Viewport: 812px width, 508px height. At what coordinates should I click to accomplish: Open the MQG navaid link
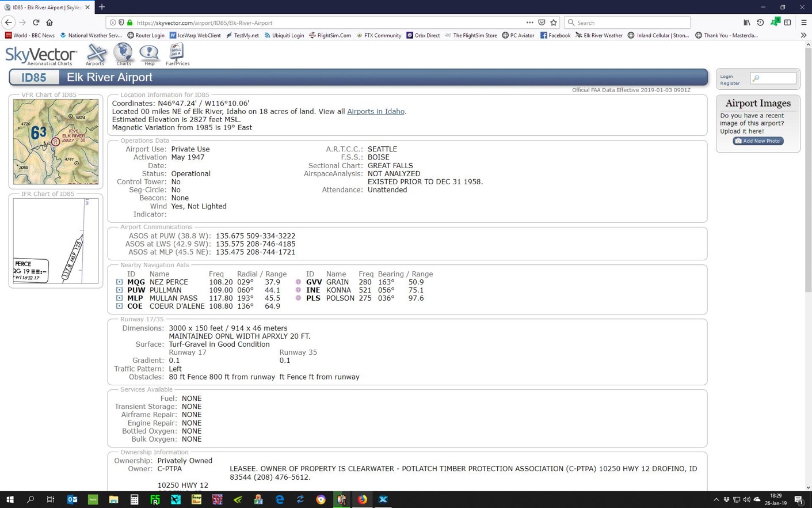coord(136,282)
